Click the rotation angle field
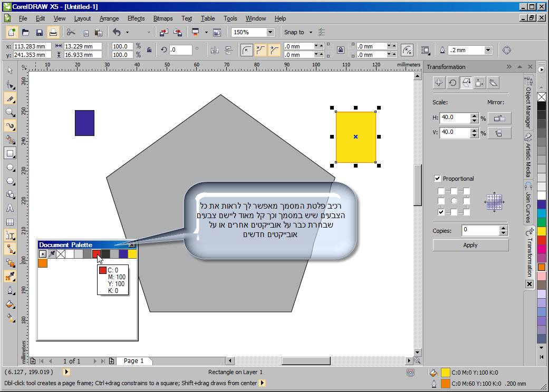549x392 pixels. tap(181, 50)
